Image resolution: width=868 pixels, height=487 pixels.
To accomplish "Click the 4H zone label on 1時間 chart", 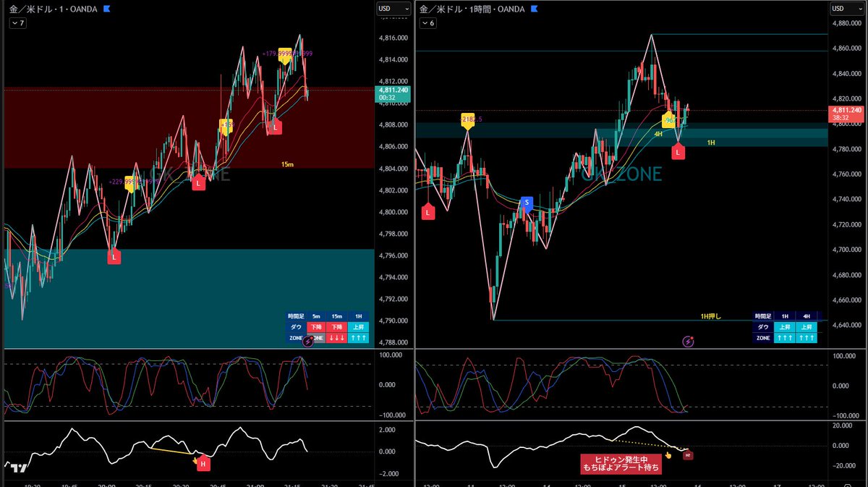I will tap(658, 134).
